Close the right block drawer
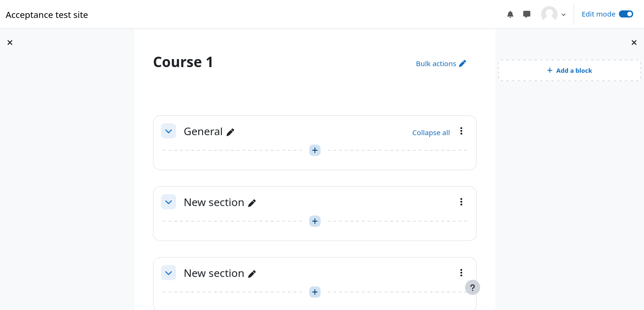The image size is (644, 310). point(634,43)
